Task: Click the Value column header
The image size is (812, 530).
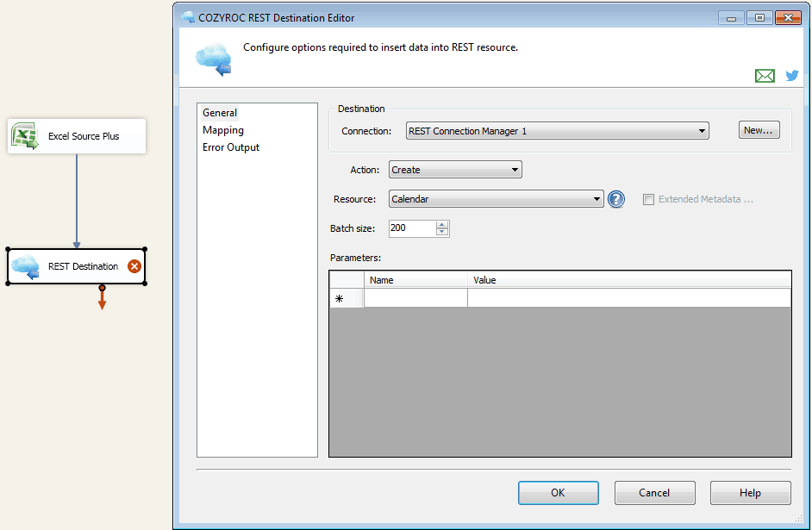Action: (x=629, y=280)
